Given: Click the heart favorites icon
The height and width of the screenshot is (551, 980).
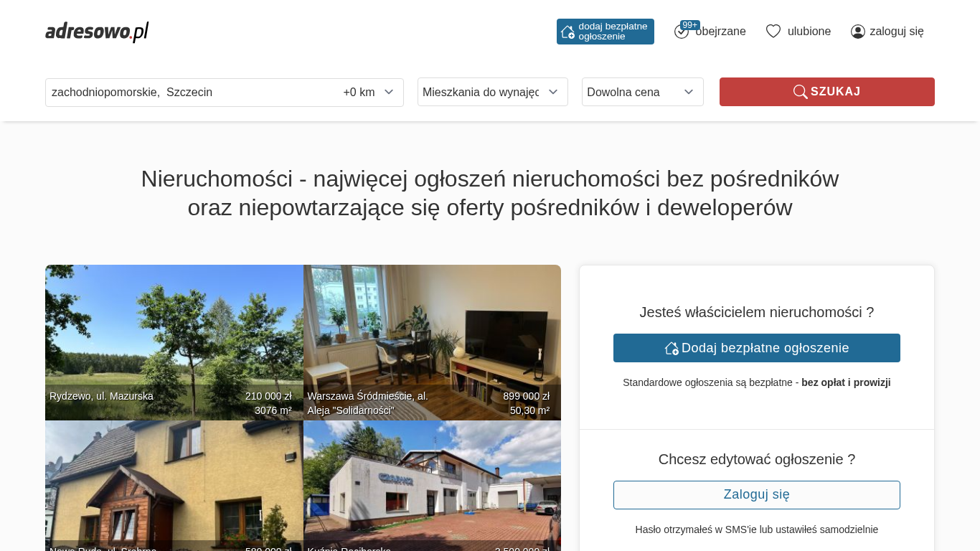Looking at the screenshot, I should (773, 32).
